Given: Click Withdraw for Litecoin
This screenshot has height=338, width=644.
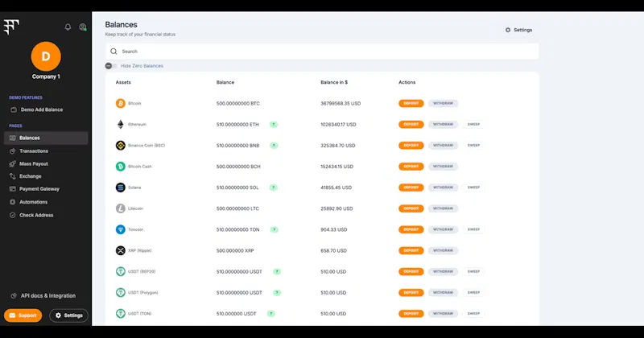Looking at the screenshot, I should 444,208.
